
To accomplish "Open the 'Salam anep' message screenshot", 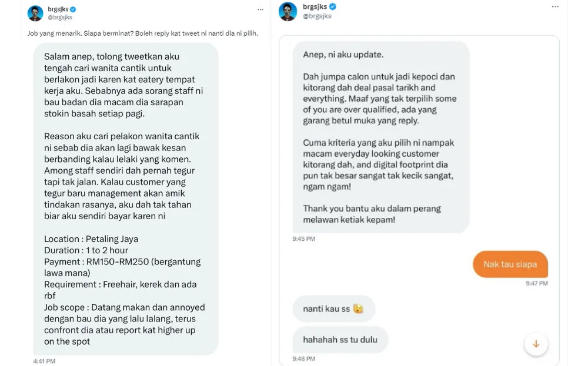I will click(x=126, y=199).
